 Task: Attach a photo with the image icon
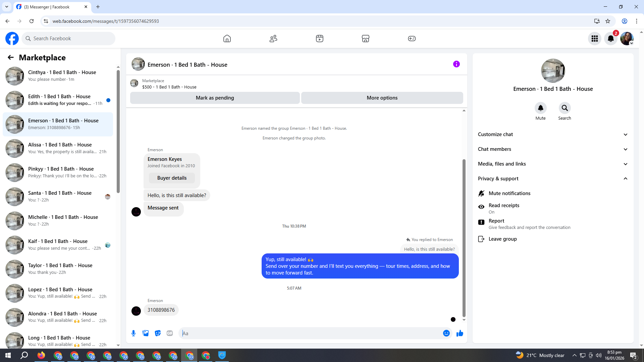click(x=146, y=333)
